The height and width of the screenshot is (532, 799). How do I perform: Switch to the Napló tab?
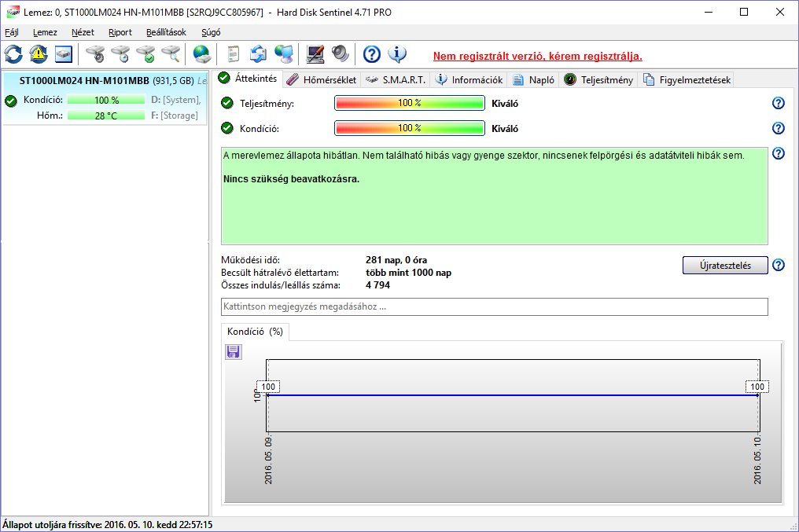click(534, 80)
